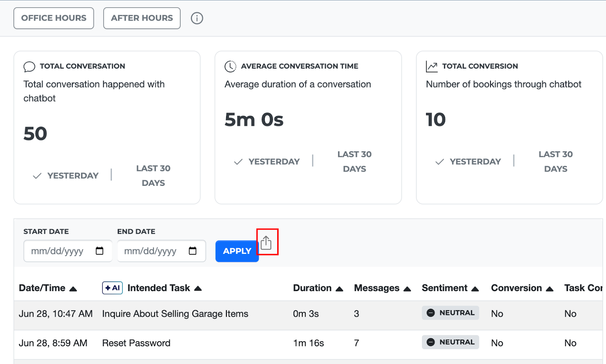Viewport: 606px width, 364px height.
Task: Click the export icon next to Apply
Action: click(x=266, y=243)
